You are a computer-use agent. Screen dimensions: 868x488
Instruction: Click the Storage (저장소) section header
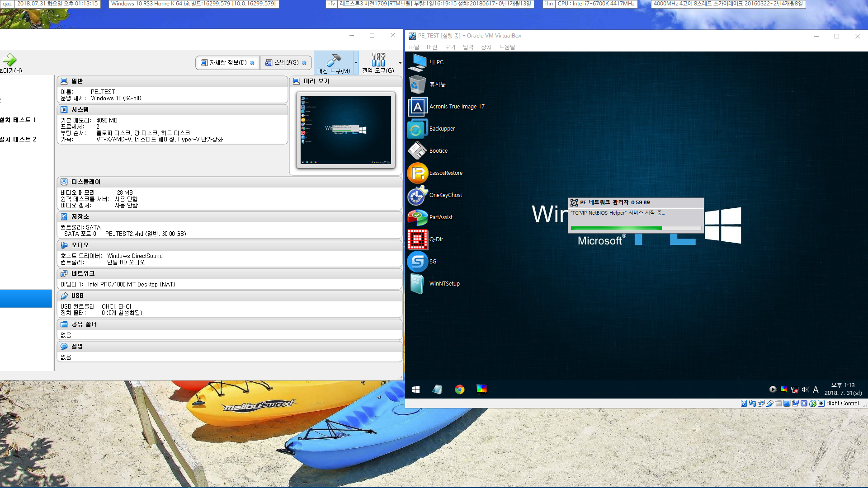click(x=230, y=216)
